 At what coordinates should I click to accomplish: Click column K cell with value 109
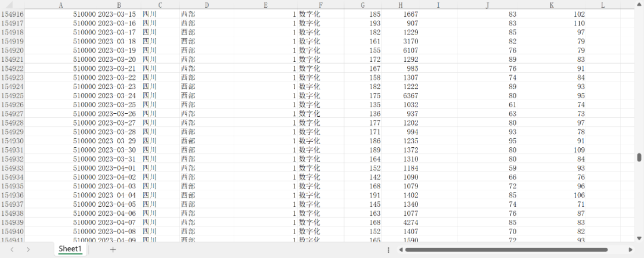[x=552, y=150]
